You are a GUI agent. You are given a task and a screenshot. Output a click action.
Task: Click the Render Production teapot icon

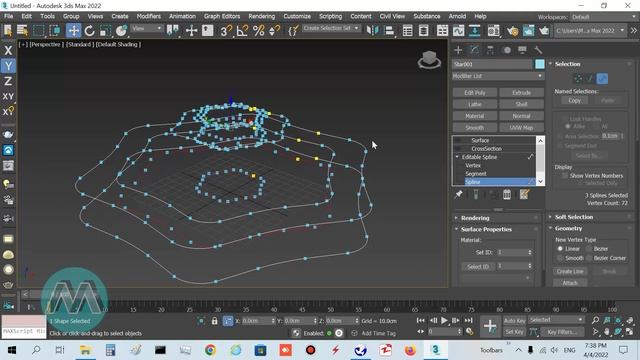point(544,31)
